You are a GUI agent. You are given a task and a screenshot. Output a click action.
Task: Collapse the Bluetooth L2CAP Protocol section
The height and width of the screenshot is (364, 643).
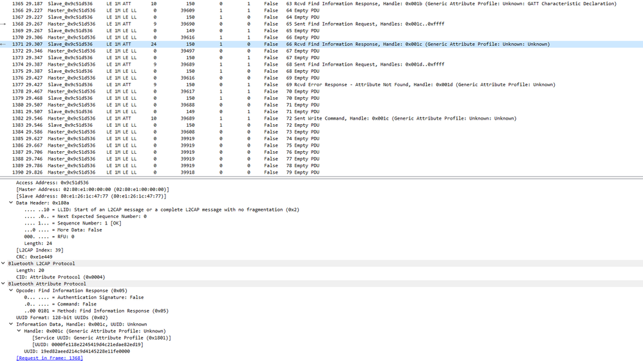[3, 264]
